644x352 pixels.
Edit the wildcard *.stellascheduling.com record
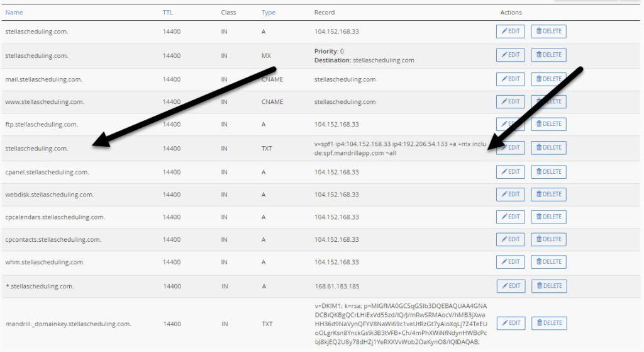[x=511, y=286]
